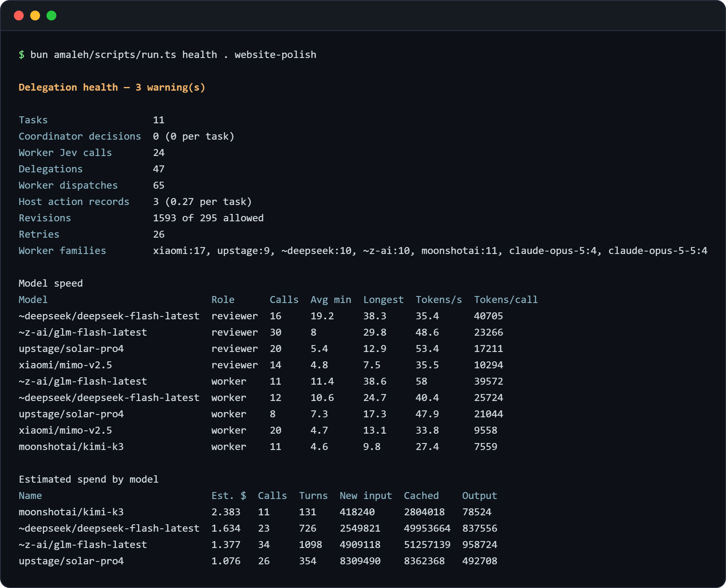Click the new input value '418240'
726x588 pixels.
coord(357,512)
